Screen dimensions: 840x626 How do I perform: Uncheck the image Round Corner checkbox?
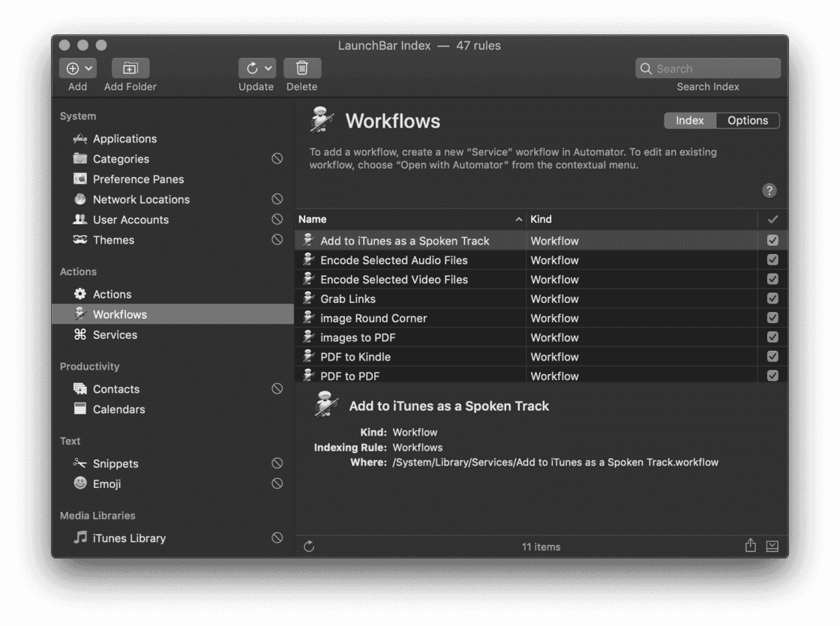(x=772, y=318)
